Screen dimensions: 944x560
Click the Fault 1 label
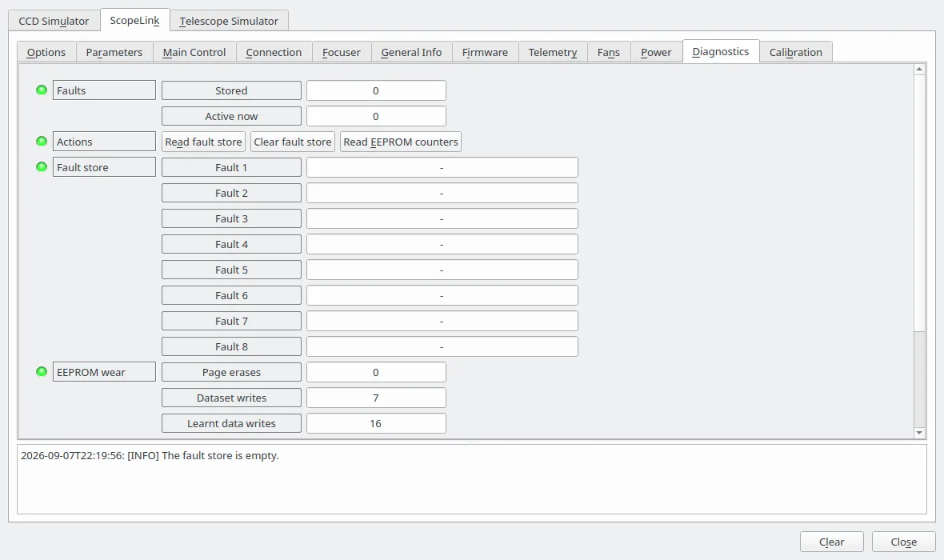tap(231, 167)
